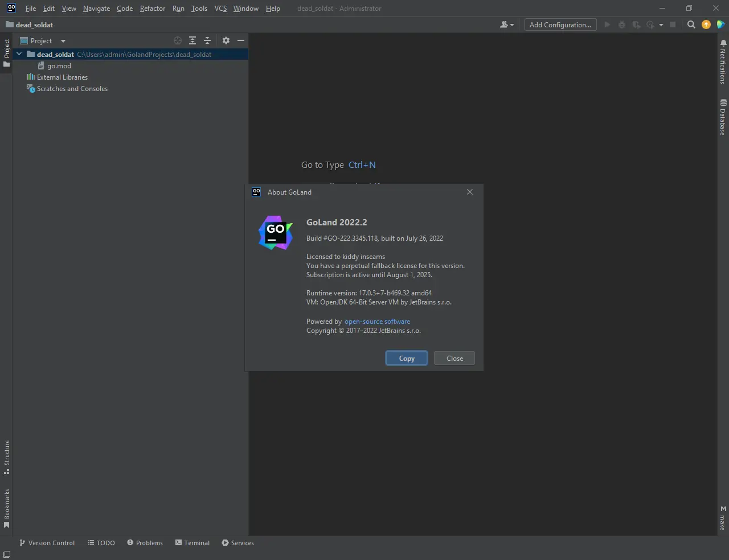Open the profiler run options dropdown arrow
This screenshot has height=560, width=729.
click(661, 25)
